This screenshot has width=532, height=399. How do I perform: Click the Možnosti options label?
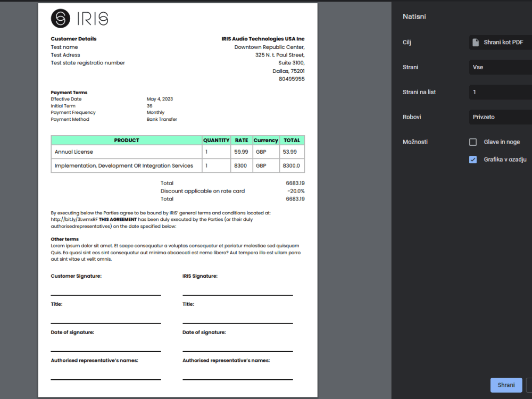tap(415, 142)
